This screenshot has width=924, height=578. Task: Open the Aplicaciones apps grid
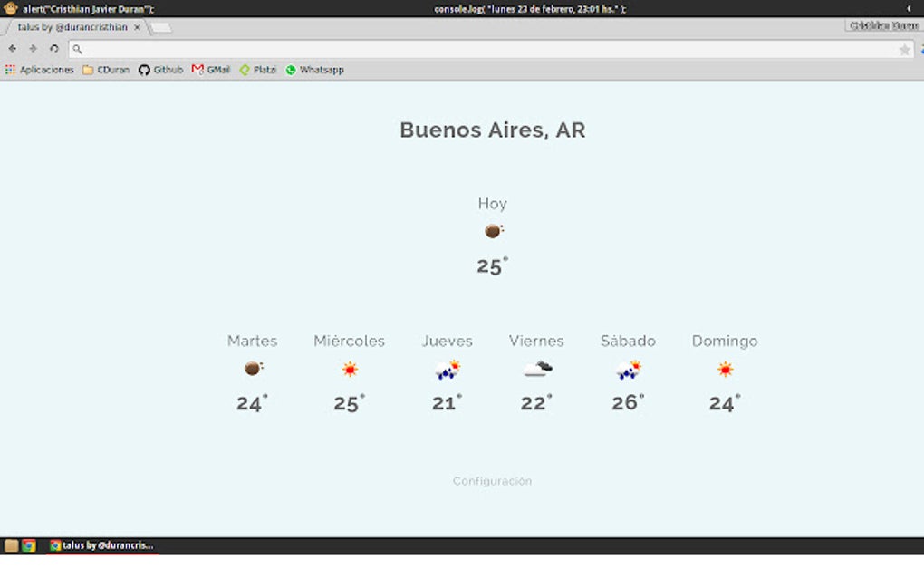(x=10, y=69)
